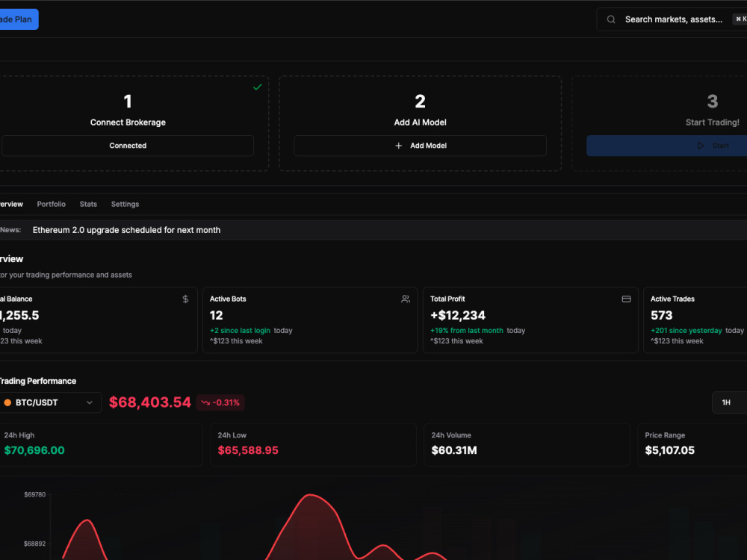Select the Overview tab

(11, 205)
